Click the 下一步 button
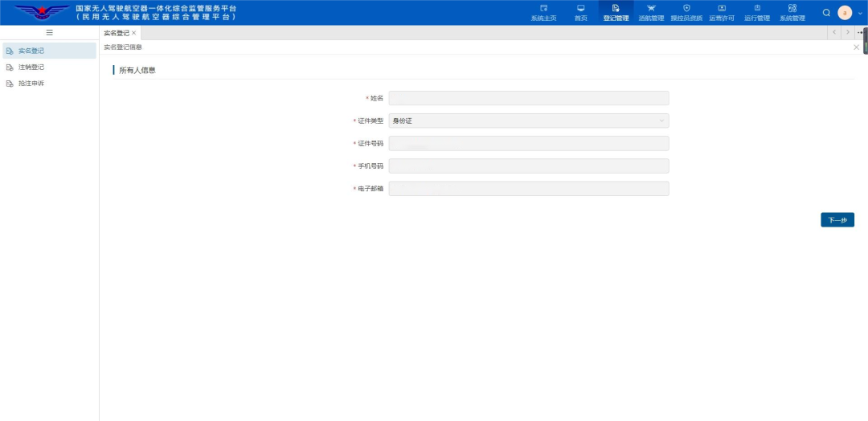Image resolution: width=868 pixels, height=421 pixels. tap(837, 219)
